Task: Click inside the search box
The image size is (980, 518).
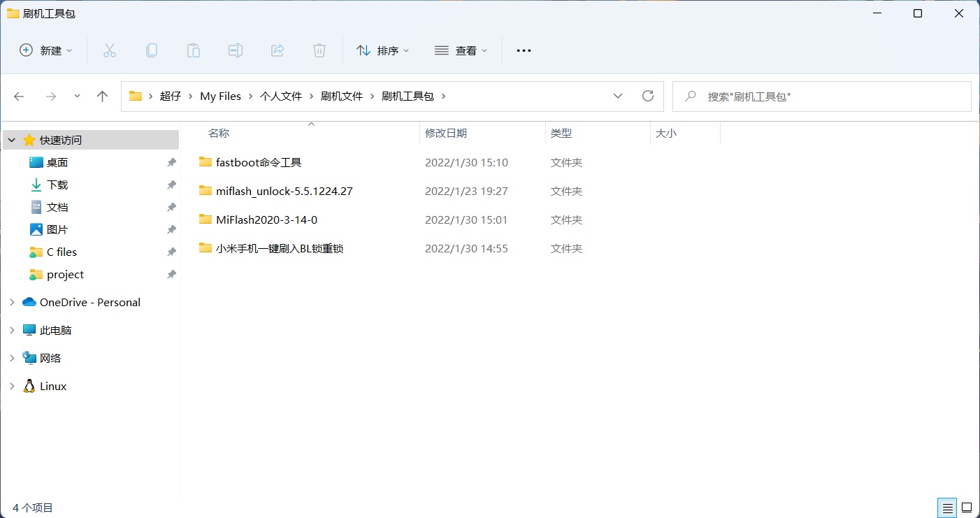Action: point(804,96)
